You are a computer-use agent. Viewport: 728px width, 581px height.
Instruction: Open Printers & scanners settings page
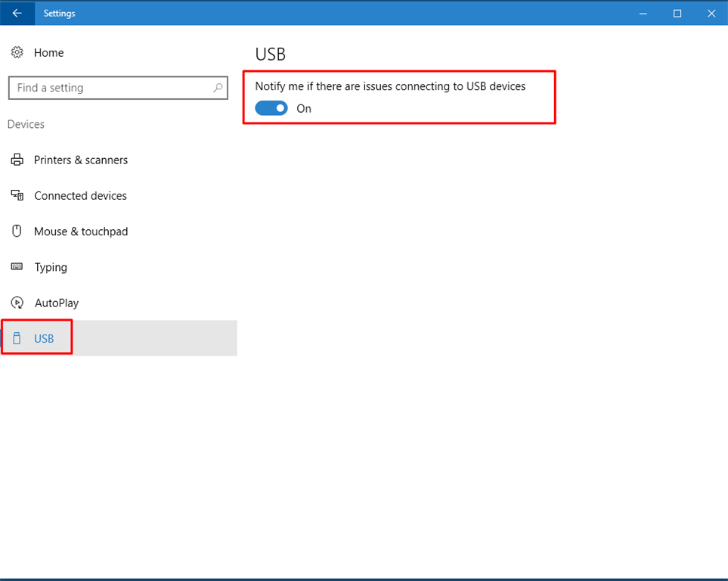pyautogui.click(x=81, y=160)
